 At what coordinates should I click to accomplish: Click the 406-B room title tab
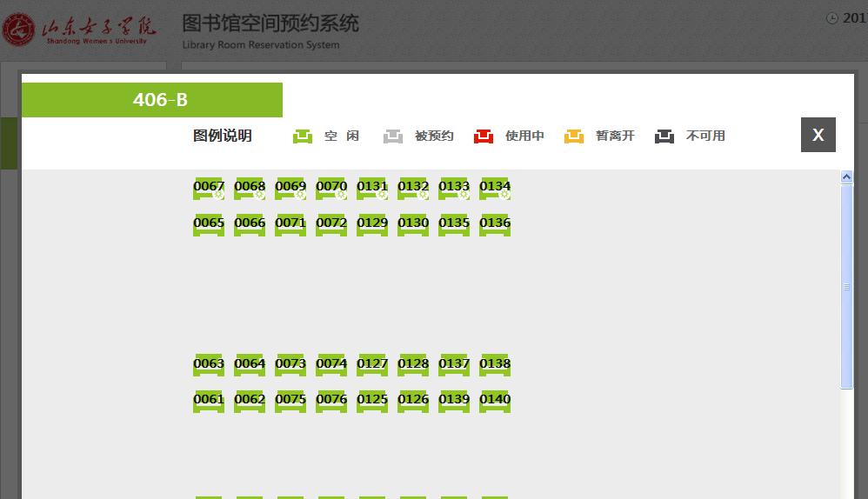pos(152,100)
